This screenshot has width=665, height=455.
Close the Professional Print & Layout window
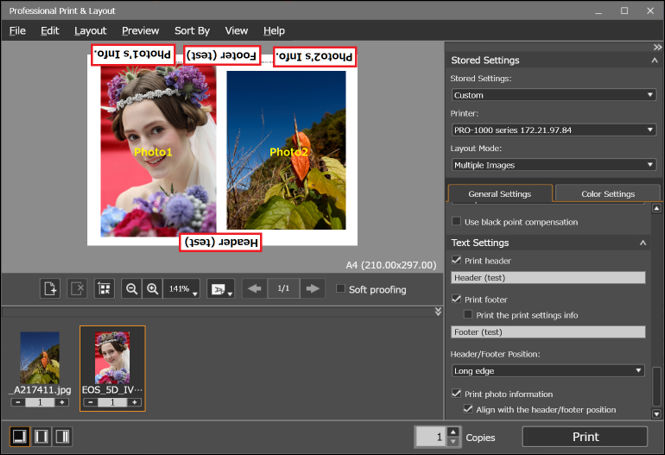650,11
